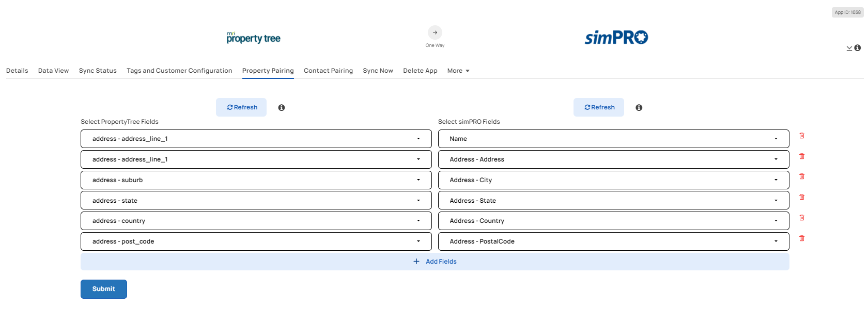Delete the Name pairing row
The image size is (868, 324).
(802, 136)
